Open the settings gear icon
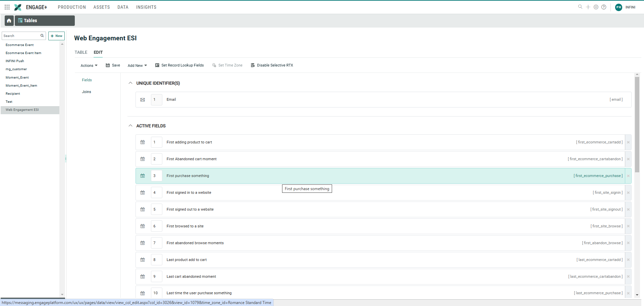 pos(596,7)
